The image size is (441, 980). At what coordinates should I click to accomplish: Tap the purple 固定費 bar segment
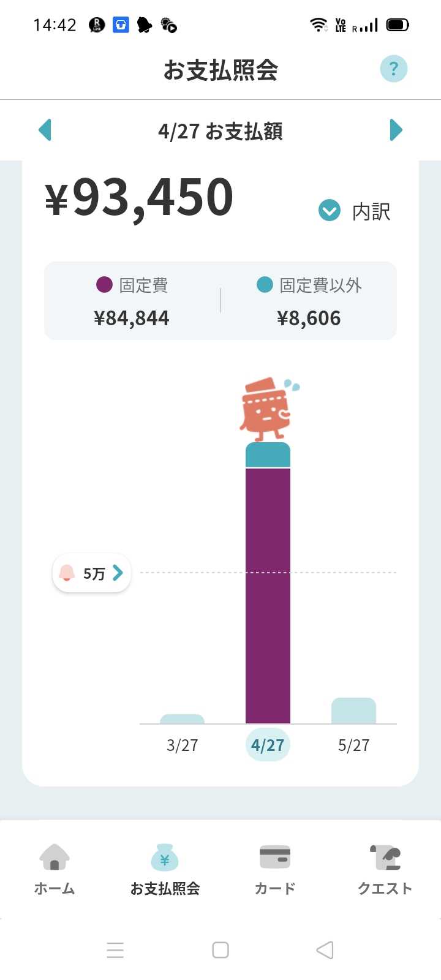(268, 596)
